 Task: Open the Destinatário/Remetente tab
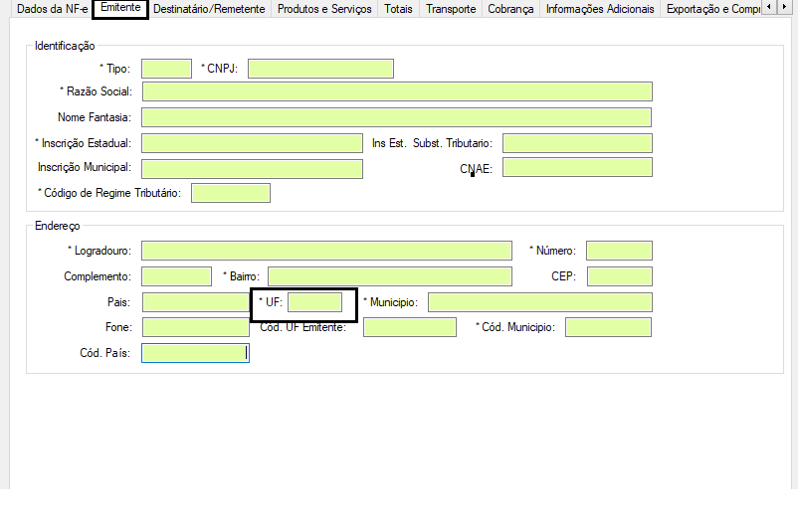(209, 9)
